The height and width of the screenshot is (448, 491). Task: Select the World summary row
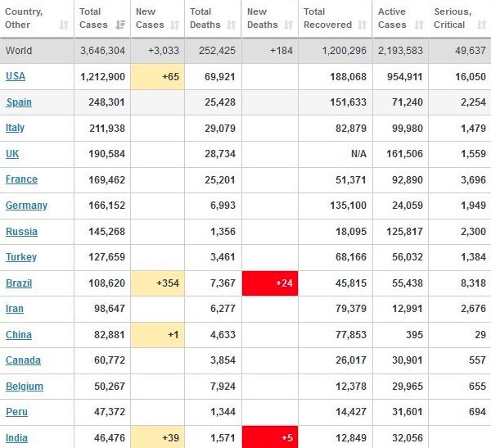245,51
